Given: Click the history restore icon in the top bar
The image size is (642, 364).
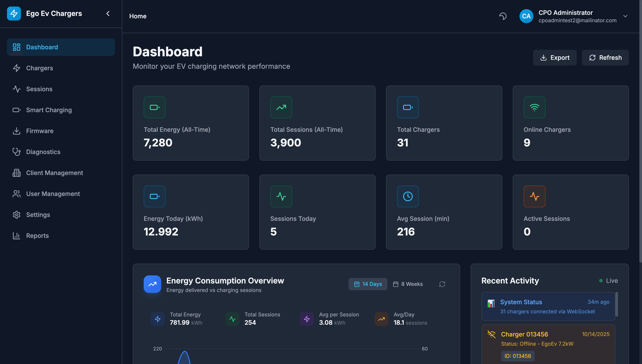Looking at the screenshot, I should click(503, 16).
